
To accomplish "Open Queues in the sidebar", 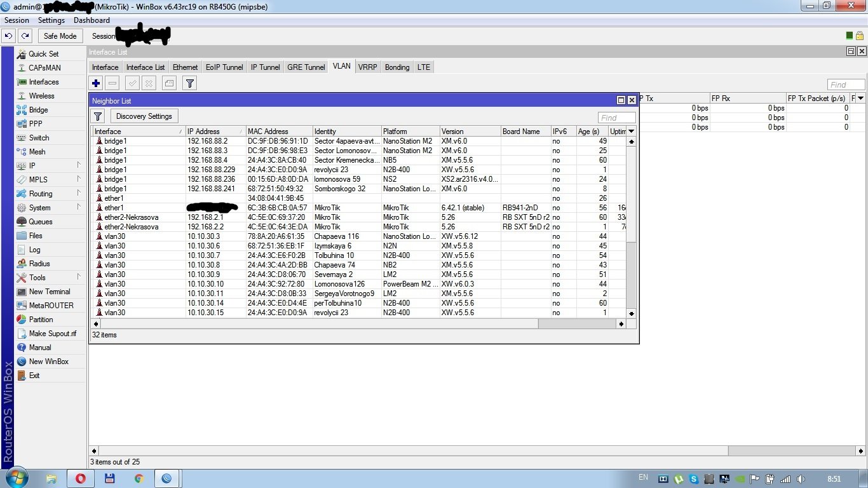I will [41, 222].
